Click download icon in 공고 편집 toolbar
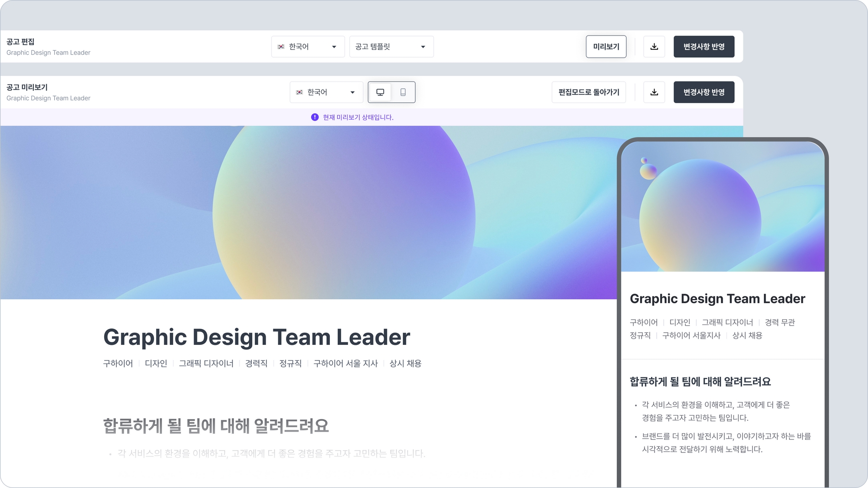 tap(654, 47)
